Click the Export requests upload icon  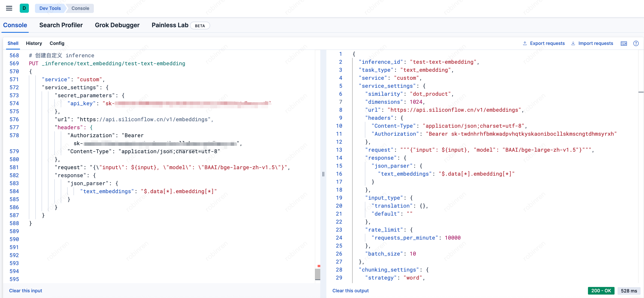point(525,43)
